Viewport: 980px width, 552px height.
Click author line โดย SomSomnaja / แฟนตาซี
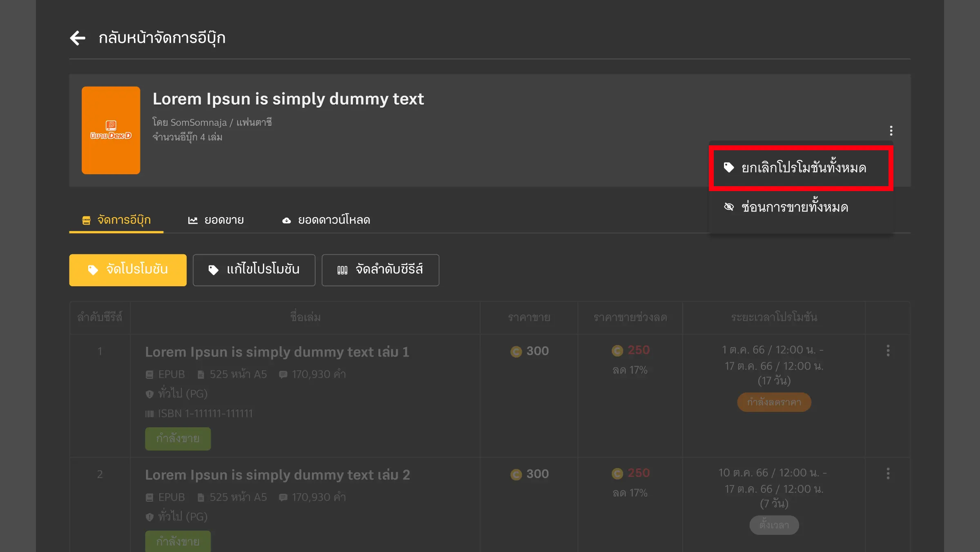tap(212, 122)
